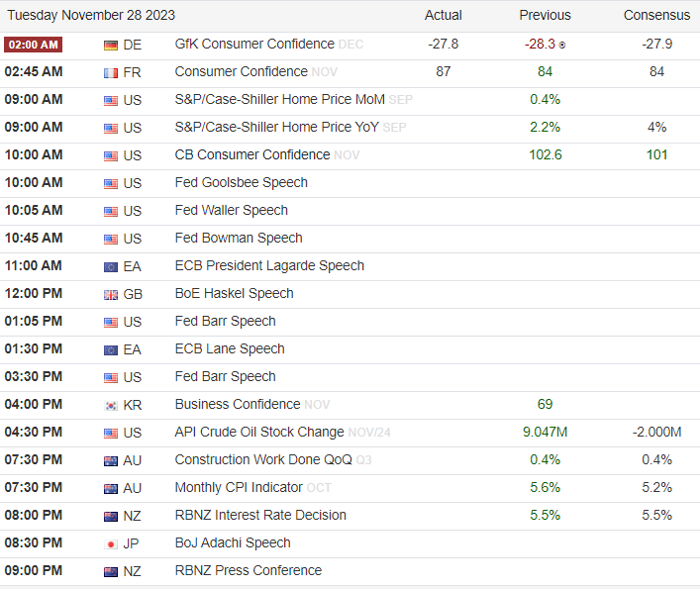This screenshot has height=589, width=700.
Task: Click the French flag next to Consumer Confidence
Action: click(111, 72)
